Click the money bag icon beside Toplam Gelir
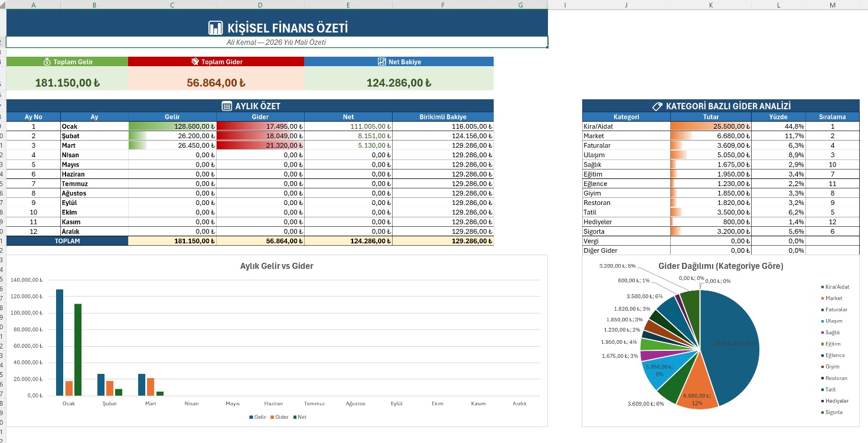Viewport: 868px width, 443px height. 47,62
